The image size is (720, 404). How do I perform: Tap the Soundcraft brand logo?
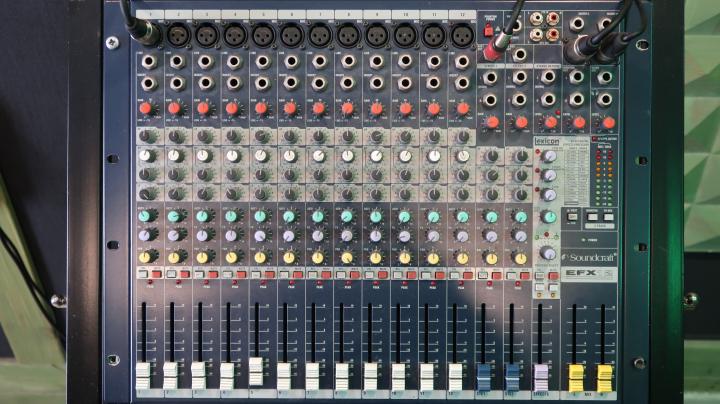tap(590, 258)
